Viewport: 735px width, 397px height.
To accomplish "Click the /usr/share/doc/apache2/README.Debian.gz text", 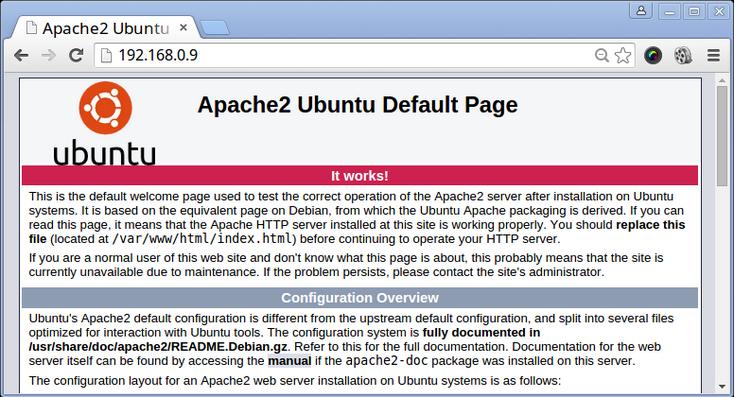I will 158,347.
